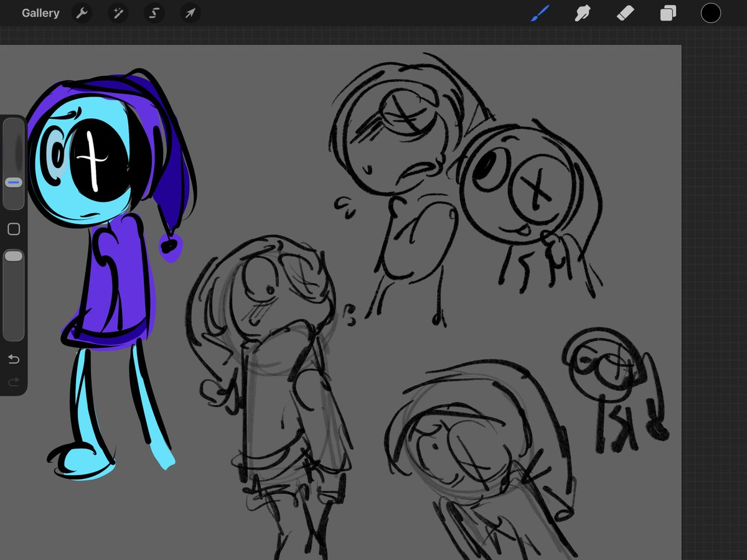Screen dimensions: 747x560
Task: Undo the last stroke with arrow
Action: pyautogui.click(x=14, y=359)
